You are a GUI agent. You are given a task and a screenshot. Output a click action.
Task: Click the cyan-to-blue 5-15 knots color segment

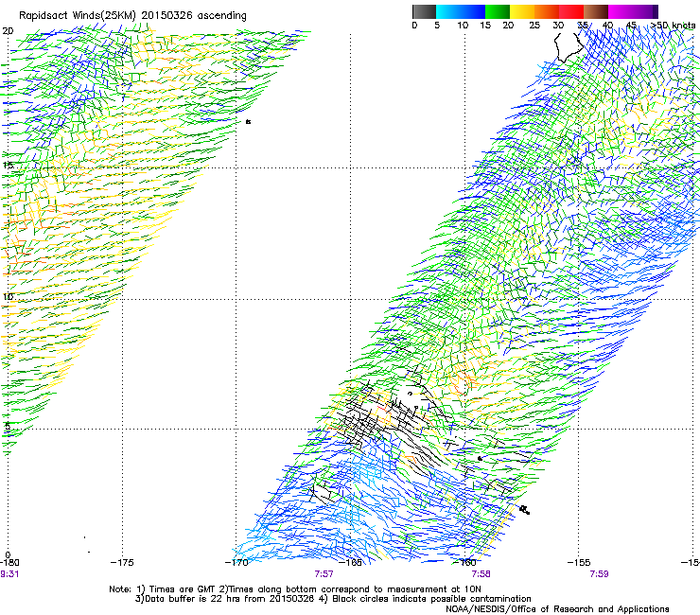461,11
